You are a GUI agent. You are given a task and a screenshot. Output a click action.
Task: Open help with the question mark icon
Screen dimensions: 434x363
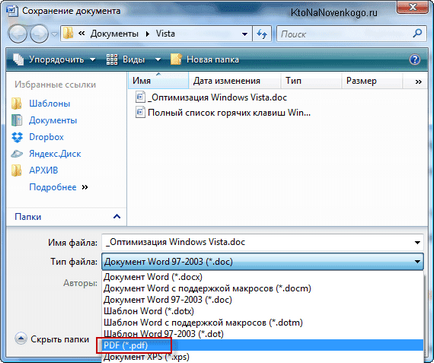click(415, 60)
